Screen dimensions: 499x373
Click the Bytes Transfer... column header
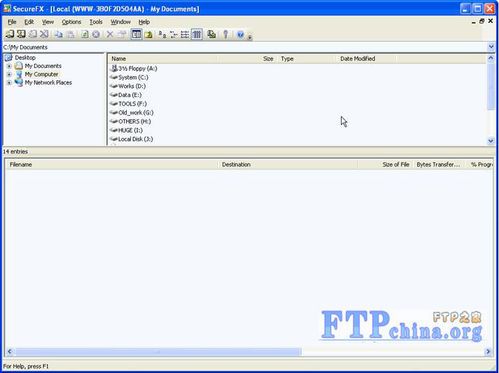[439, 165]
